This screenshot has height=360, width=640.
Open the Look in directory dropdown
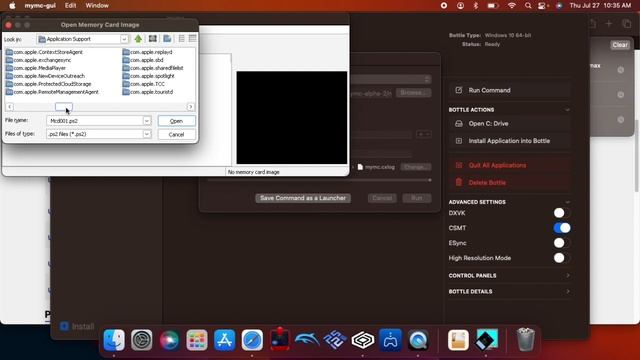point(124,39)
